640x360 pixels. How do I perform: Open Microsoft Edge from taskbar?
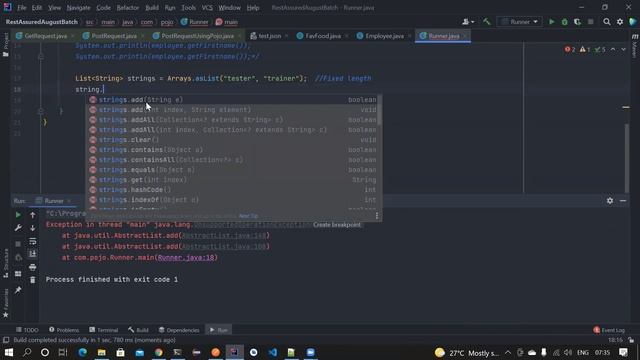click(x=82, y=353)
